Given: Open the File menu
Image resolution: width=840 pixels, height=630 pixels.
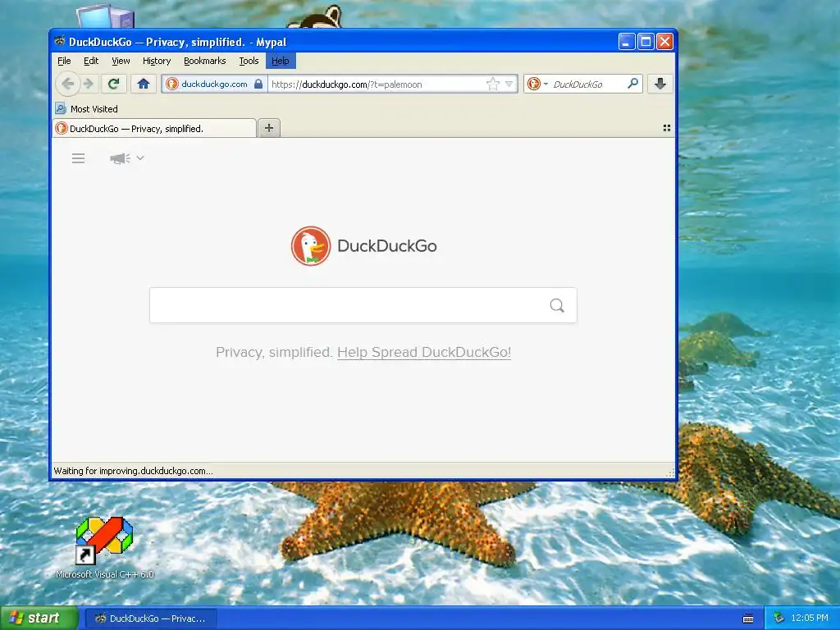Looking at the screenshot, I should click(64, 61).
